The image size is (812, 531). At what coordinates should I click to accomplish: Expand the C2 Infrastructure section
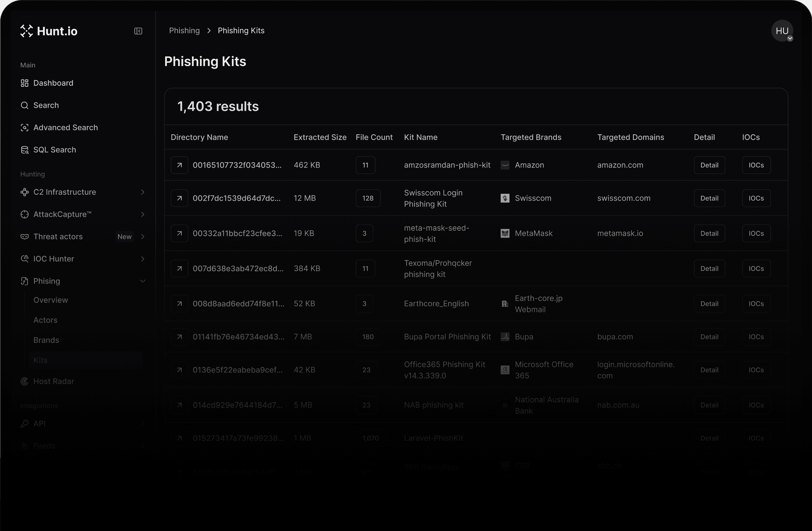143,192
